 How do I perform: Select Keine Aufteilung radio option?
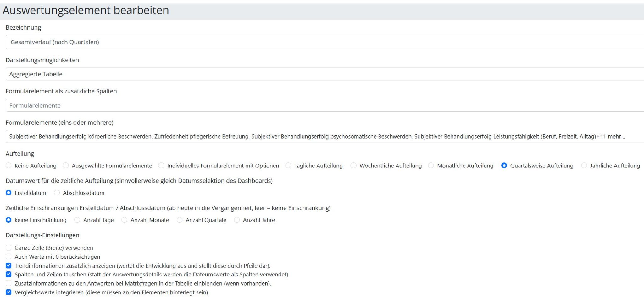tap(8, 166)
